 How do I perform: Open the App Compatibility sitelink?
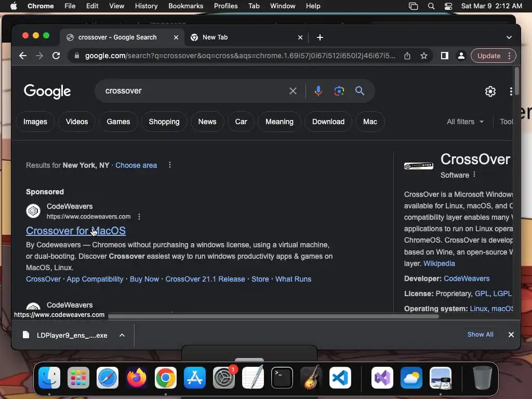[x=95, y=279]
